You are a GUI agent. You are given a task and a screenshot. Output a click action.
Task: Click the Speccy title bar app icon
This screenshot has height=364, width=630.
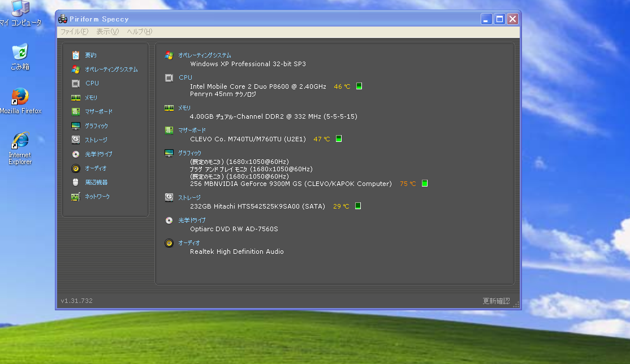point(63,19)
